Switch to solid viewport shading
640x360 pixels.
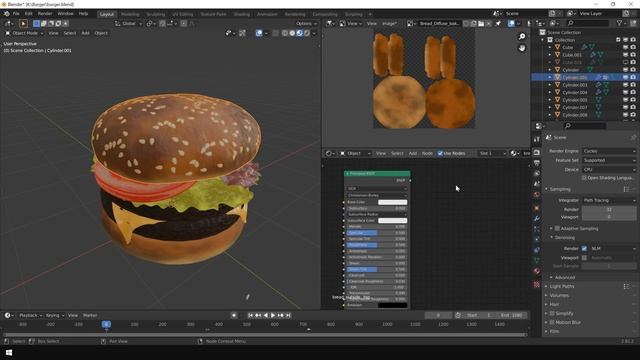pos(292,33)
